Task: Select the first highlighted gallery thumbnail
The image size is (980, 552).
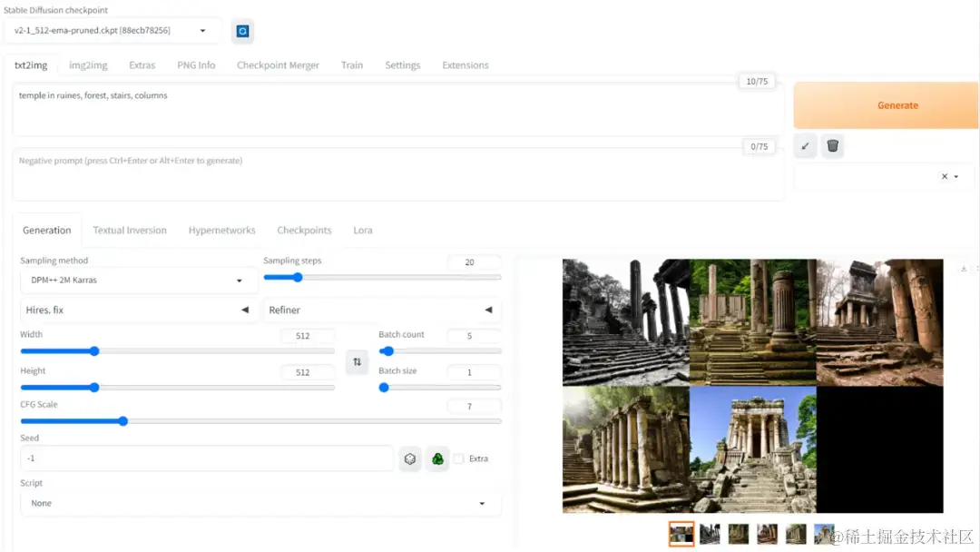Action: coord(681,535)
